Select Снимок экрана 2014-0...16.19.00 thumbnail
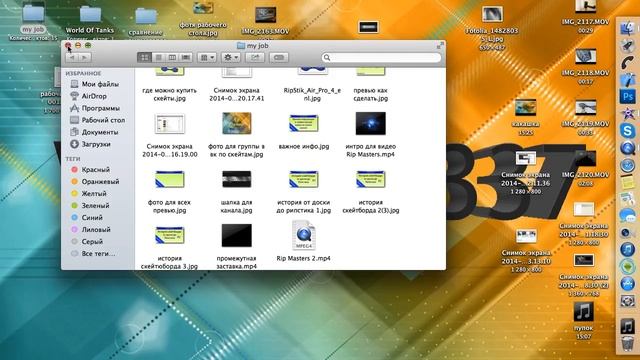 tap(169, 124)
